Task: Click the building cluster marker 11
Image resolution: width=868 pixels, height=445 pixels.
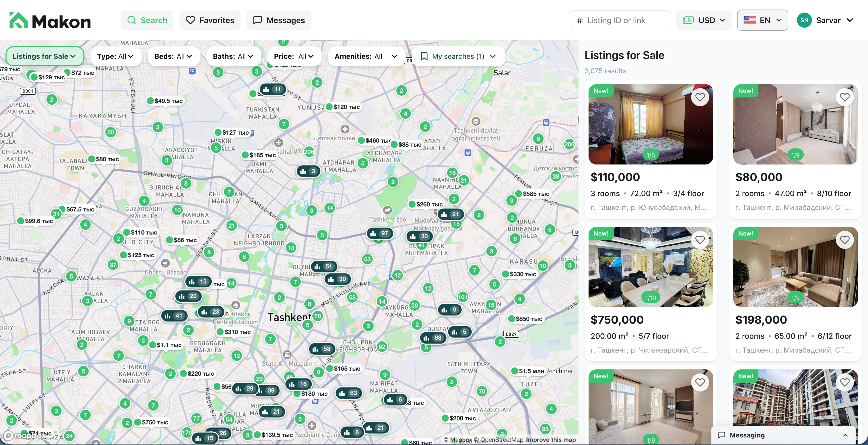Action: [273, 89]
